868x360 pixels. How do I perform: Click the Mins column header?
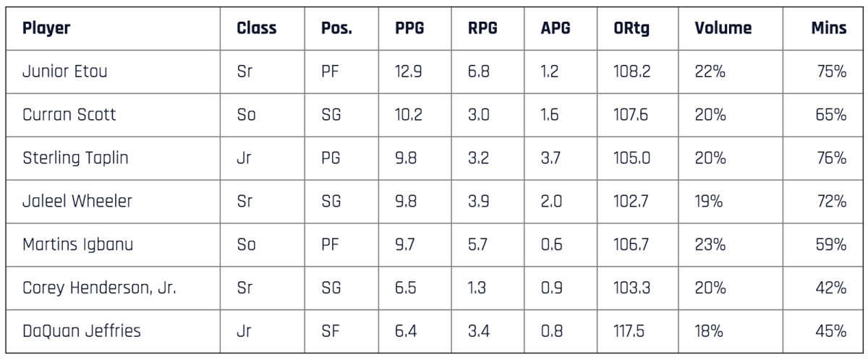click(x=828, y=28)
